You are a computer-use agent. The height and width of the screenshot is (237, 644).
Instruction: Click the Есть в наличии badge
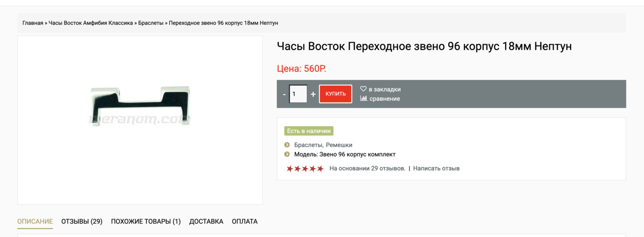[309, 131]
